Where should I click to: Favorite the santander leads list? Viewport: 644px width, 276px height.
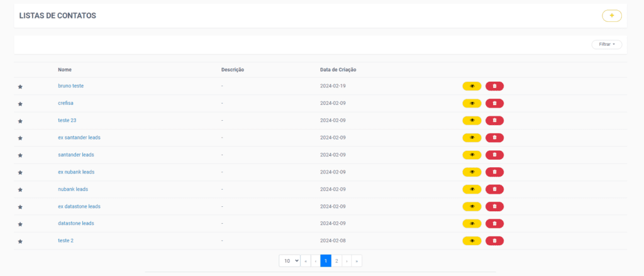20,155
